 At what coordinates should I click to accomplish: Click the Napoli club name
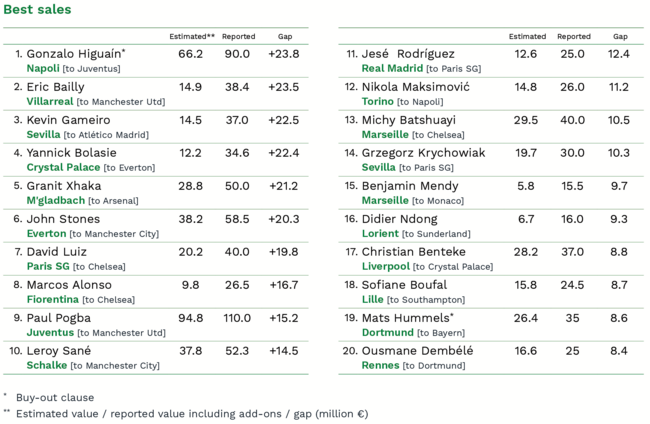tap(43, 68)
